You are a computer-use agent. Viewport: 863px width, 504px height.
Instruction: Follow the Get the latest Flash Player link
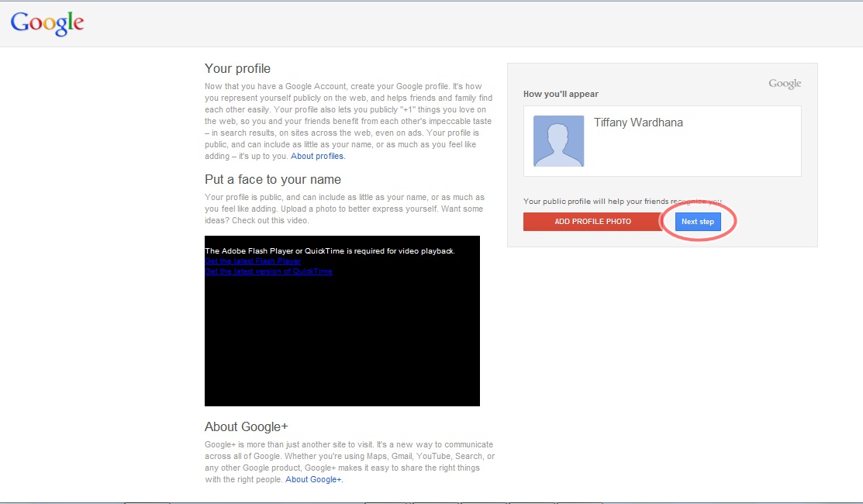click(253, 261)
